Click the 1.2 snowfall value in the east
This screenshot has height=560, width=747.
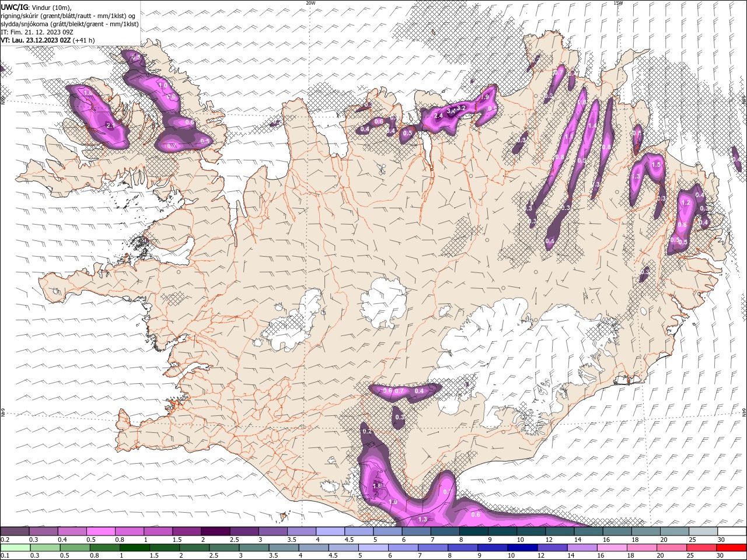686,203
